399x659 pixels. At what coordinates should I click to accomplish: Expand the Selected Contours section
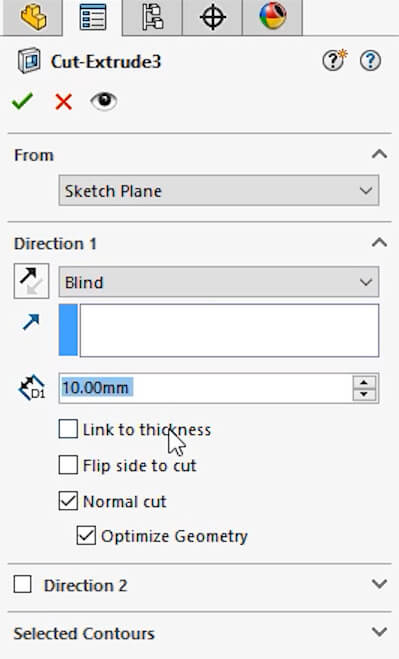(x=200, y=633)
